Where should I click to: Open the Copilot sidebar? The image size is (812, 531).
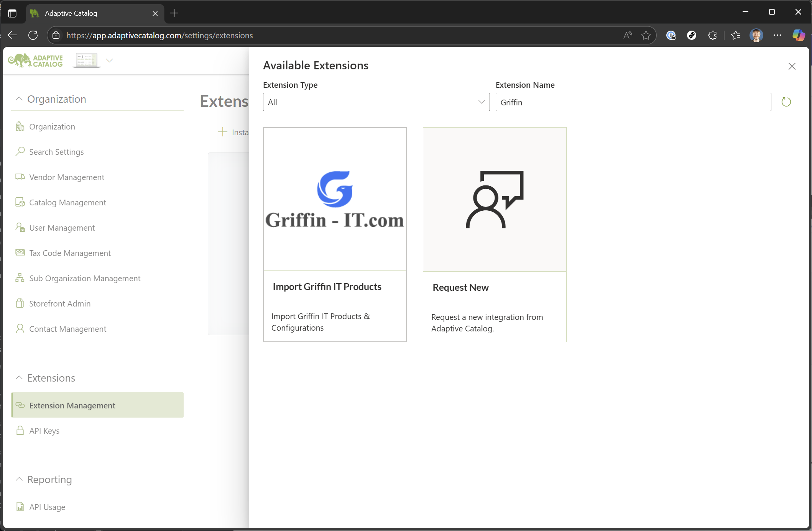coord(799,35)
